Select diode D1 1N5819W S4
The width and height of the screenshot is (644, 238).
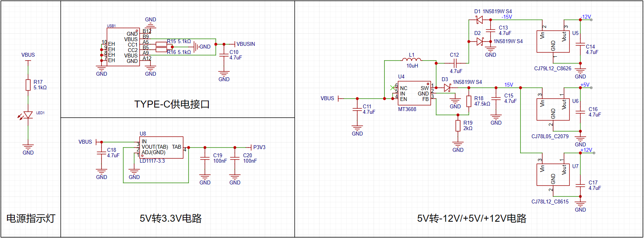(480, 20)
